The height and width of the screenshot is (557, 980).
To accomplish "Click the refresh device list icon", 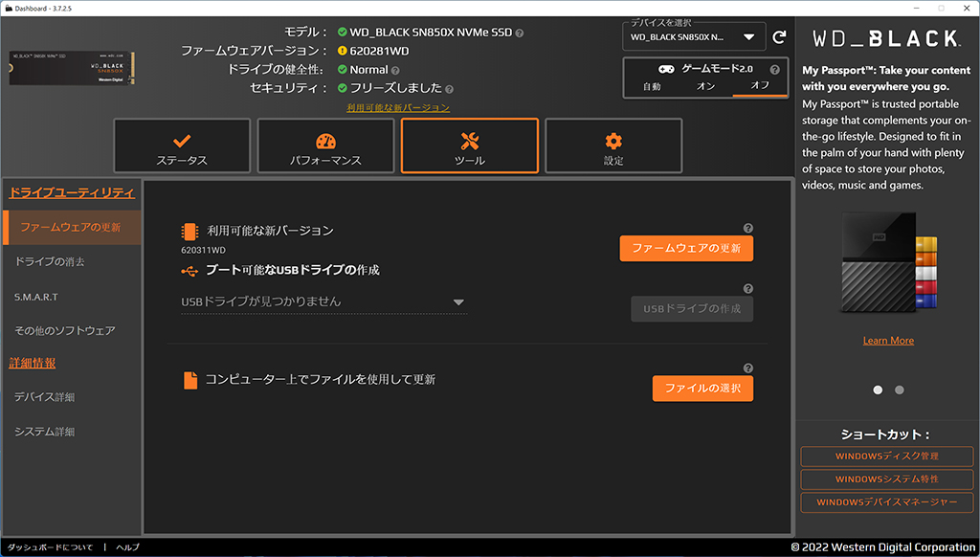I will [779, 37].
